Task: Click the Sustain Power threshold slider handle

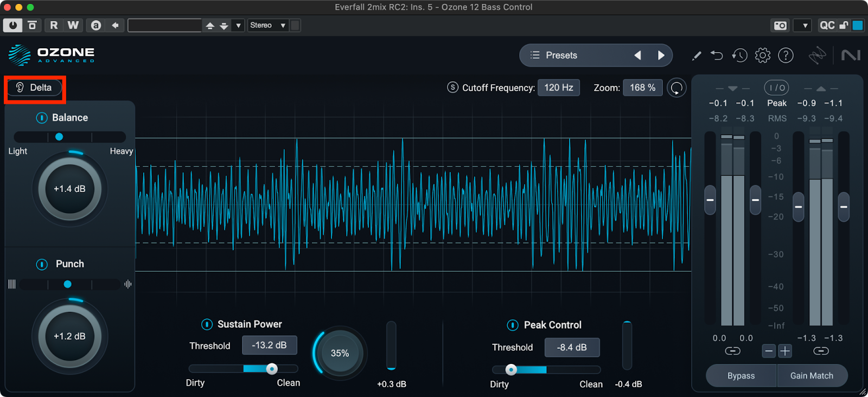Action: pyautogui.click(x=272, y=369)
